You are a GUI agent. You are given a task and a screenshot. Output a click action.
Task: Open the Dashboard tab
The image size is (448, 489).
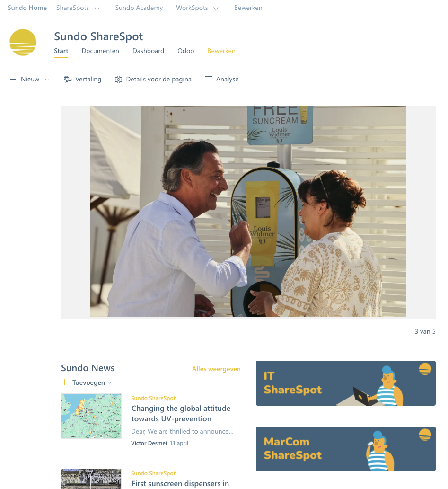(x=148, y=51)
